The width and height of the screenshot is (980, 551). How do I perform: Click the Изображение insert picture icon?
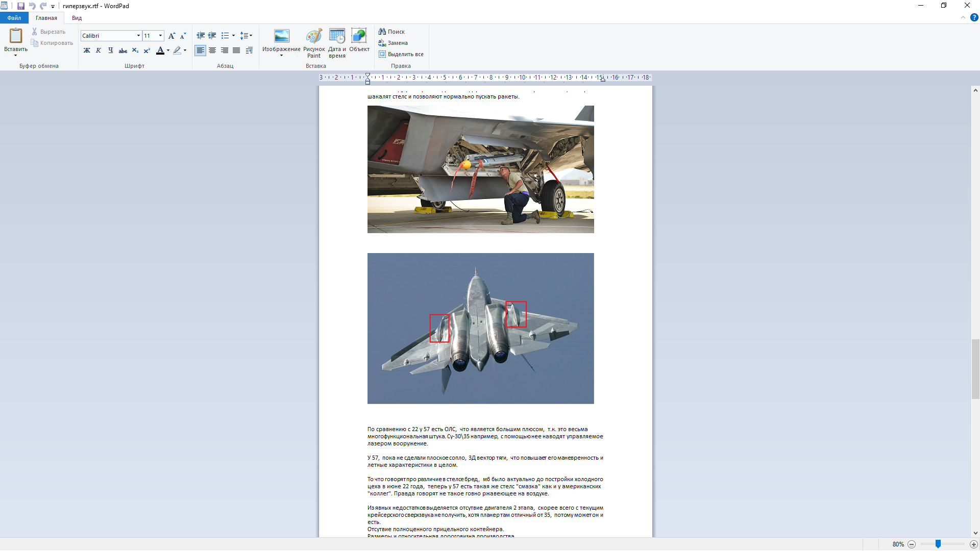[x=282, y=36]
